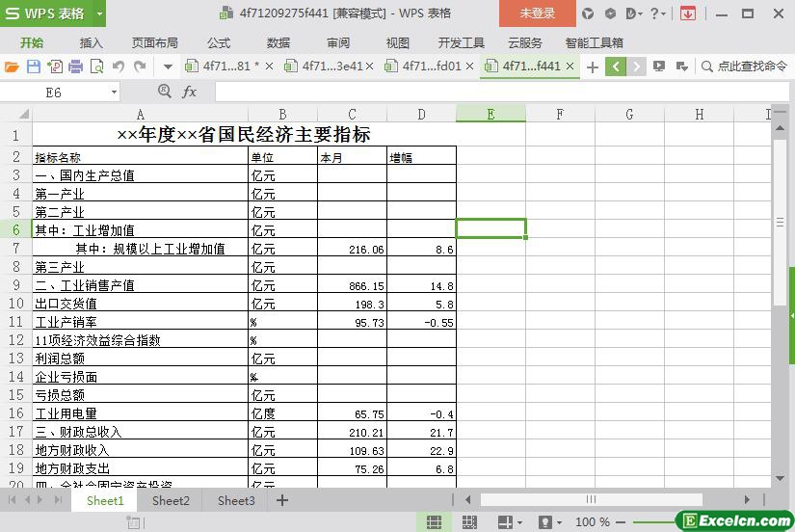Print the spreadsheet
Image resolution: width=795 pixels, height=532 pixels.
(x=75, y=66)
